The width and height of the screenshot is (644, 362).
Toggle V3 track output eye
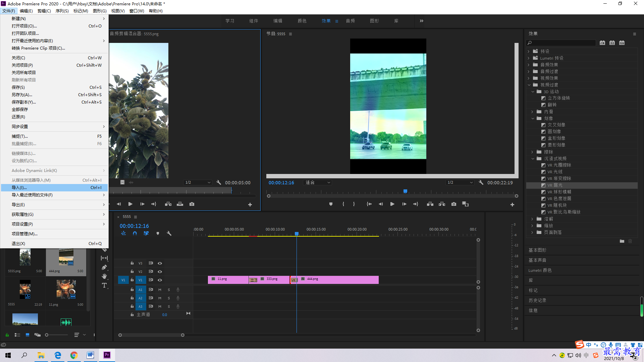(x=160, y=263)
